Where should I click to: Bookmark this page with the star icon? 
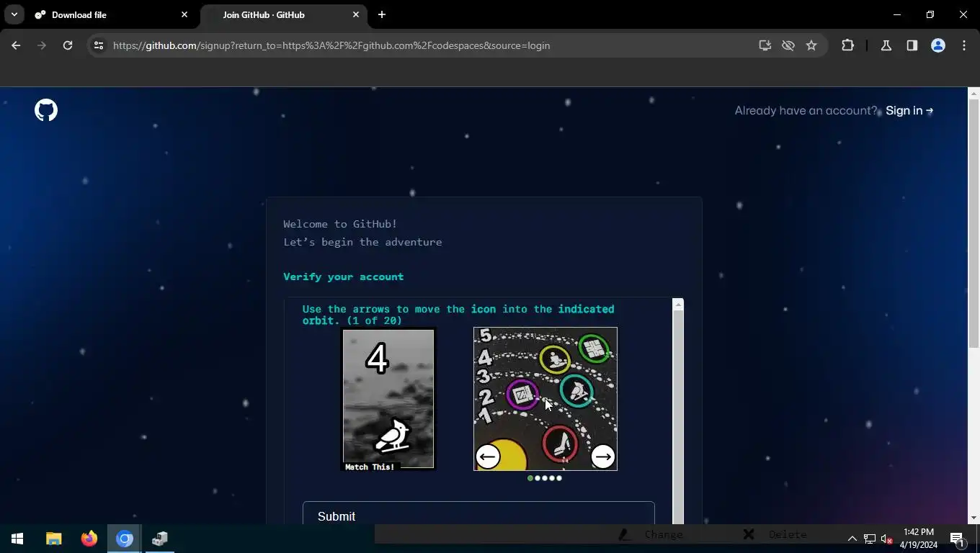(x=811, y=45)
